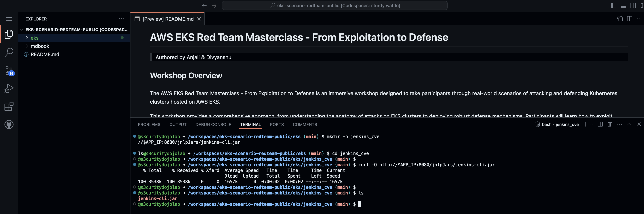Open the Extensions view
This screenshot has width=644, height=214.
pos(9,107)
